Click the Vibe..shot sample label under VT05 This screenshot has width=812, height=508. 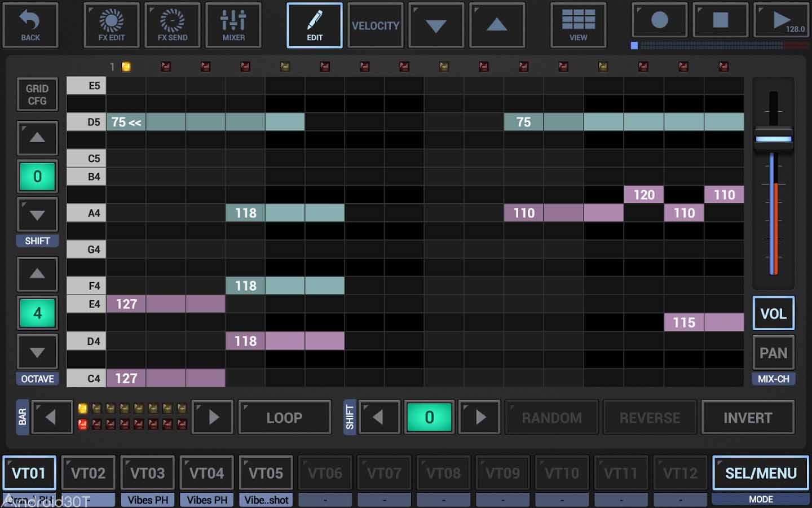(266, 500)
